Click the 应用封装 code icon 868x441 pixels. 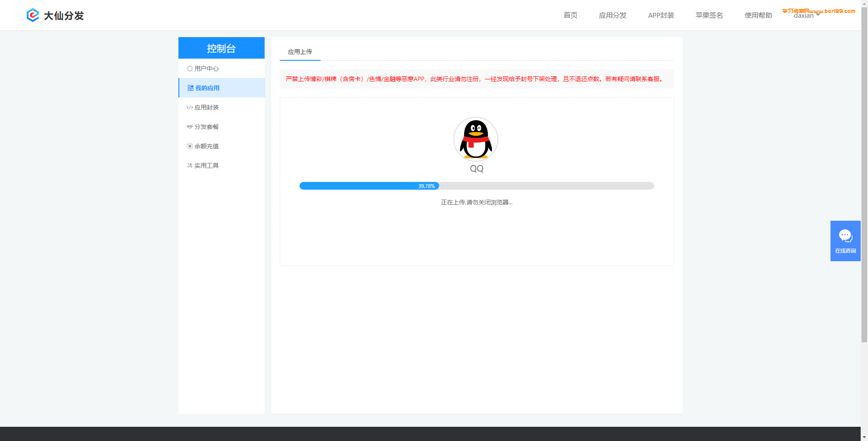click(x=190, y=107)
